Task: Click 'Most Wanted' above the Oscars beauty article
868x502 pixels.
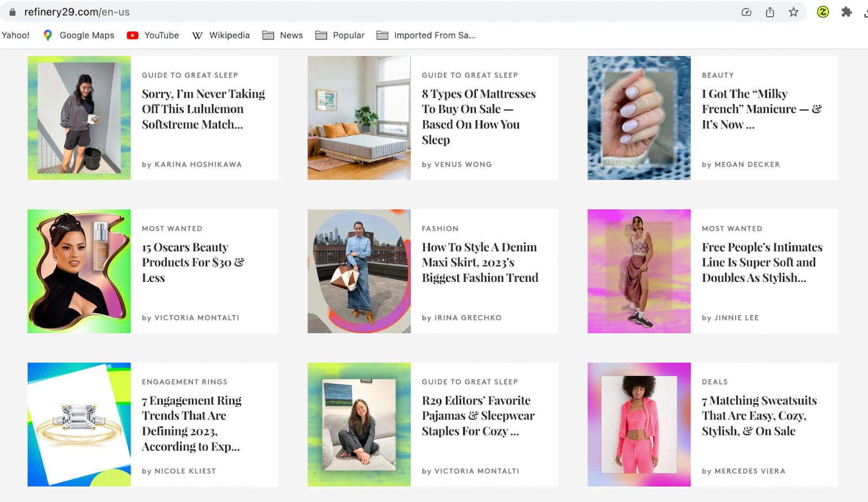Action: [172, 228]
